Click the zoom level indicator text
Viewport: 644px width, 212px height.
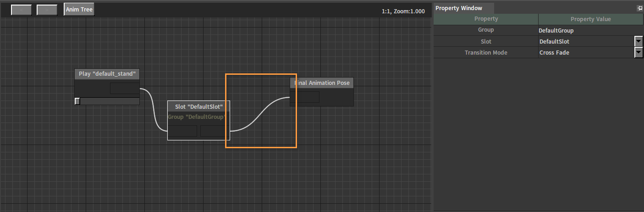point(403,11)
